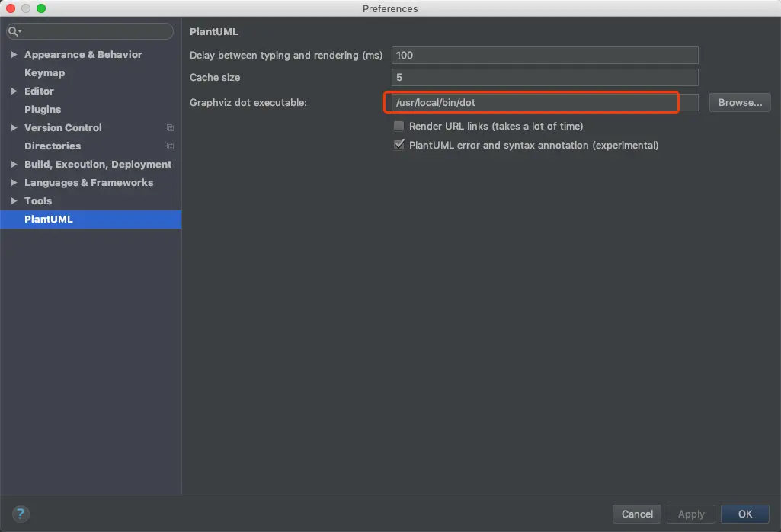This screenshot has width=781, height=532.
Task: Open the help question mark button
Action: point(21,514)
